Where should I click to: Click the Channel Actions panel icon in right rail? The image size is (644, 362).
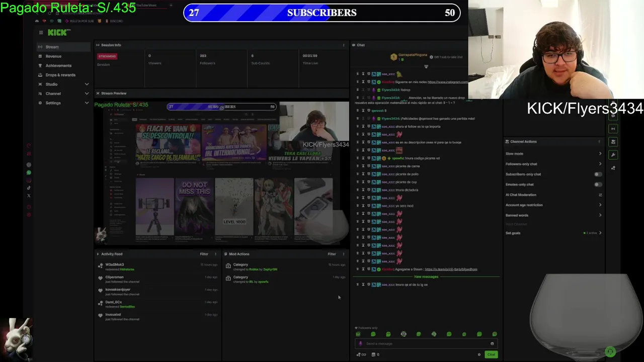[613, 142]
